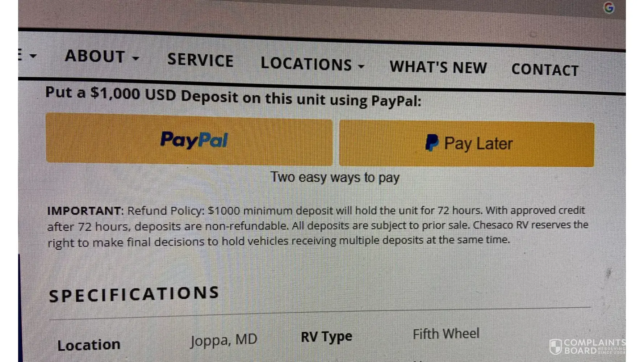Open the SERVICE page from navigation
Viewport: 644px width, 362px height.
coord(200,60)
